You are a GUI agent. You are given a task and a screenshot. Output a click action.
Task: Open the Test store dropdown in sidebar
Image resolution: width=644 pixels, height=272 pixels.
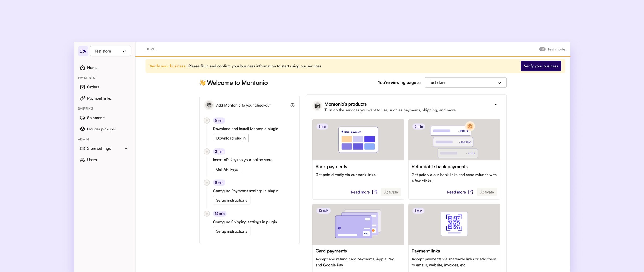click(x=111, y=51)
